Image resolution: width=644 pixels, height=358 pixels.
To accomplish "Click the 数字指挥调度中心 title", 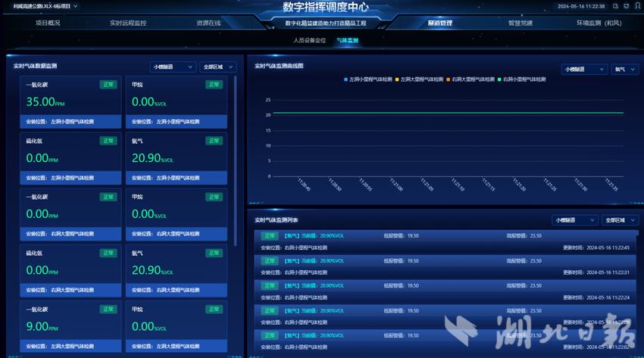I will (x=325, y=7).
